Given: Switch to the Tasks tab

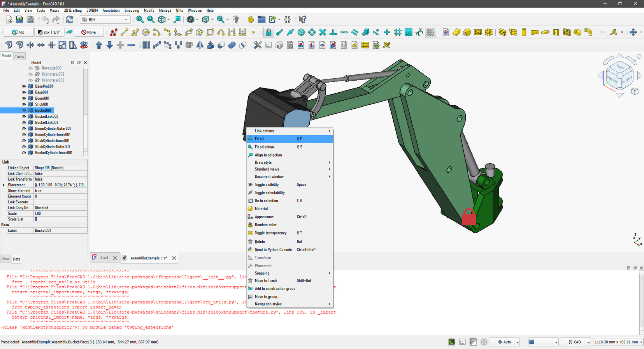Looking at the screenshot, I should click(x=19, y=56).
